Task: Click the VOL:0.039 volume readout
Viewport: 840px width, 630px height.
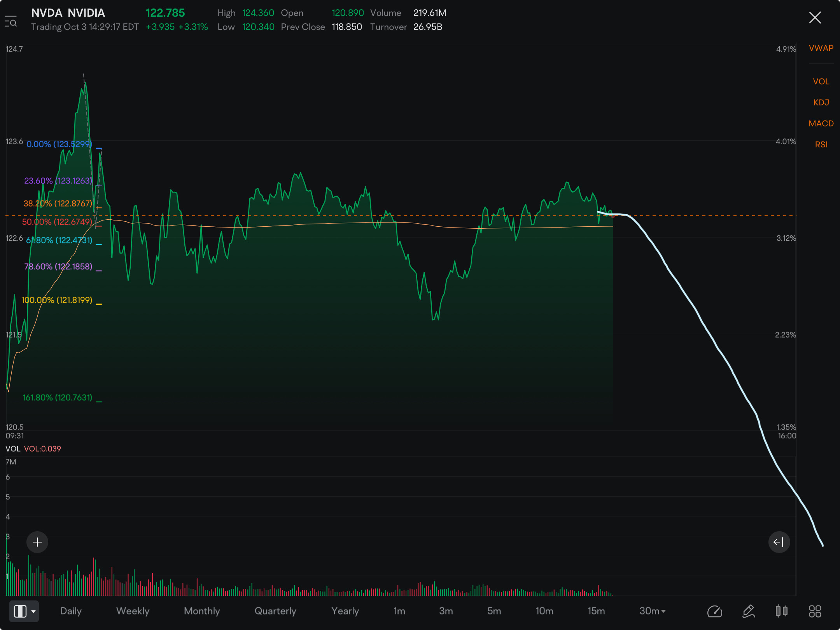Action: pyautogui.click(x=42, y=449)
